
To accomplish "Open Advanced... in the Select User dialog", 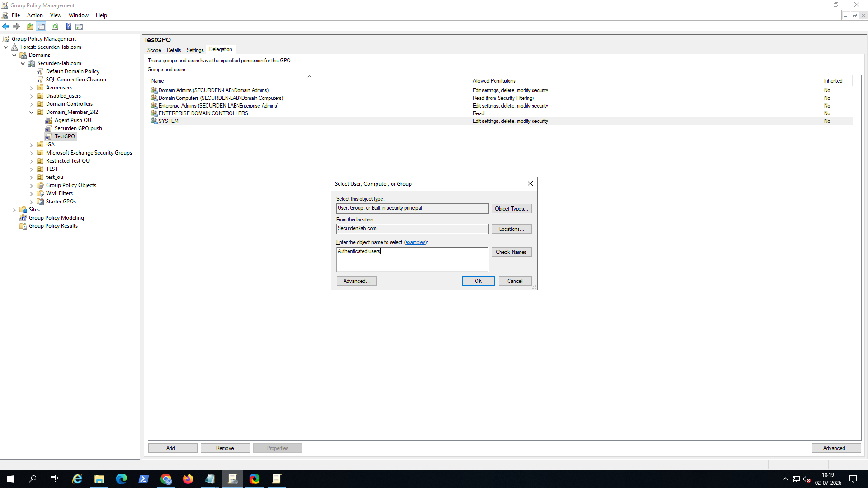I will click(x=357, y=281).
